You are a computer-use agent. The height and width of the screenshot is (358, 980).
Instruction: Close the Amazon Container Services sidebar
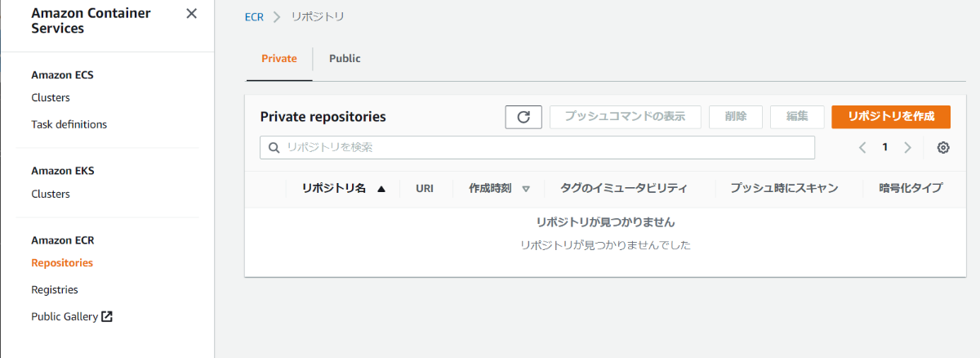(x=191, y=14)
